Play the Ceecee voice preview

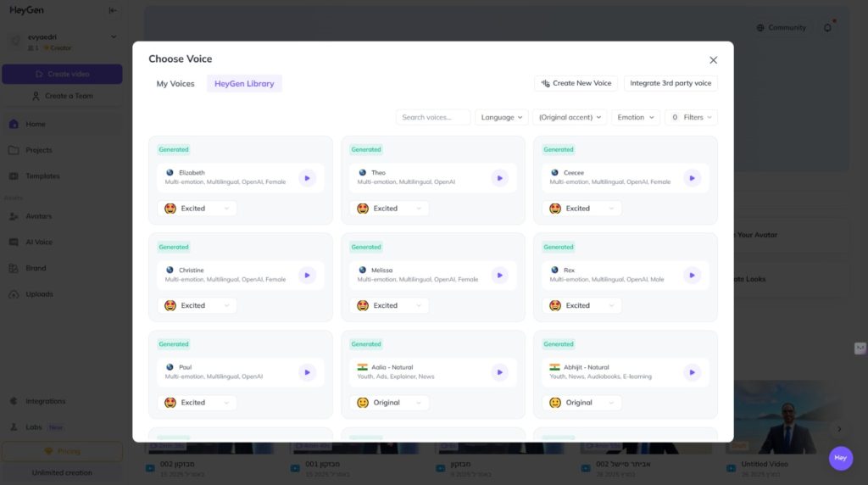click(x=692, y=178)
